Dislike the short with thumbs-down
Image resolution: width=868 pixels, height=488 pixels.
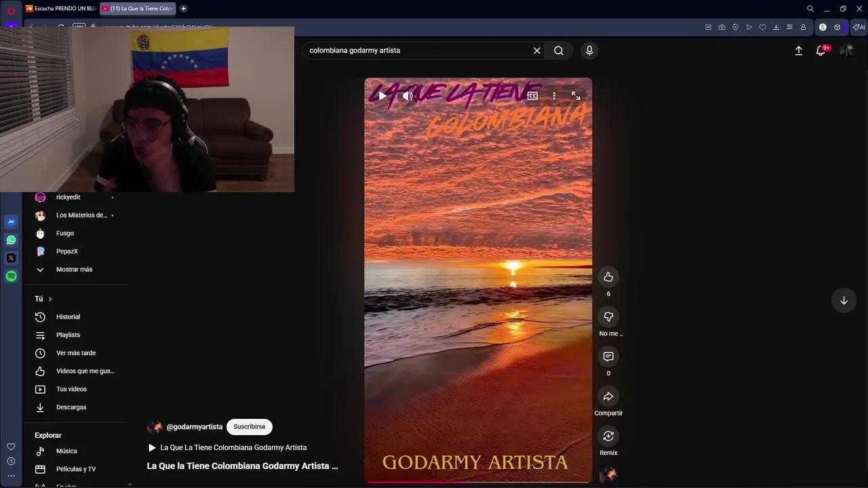click(608, 317)
